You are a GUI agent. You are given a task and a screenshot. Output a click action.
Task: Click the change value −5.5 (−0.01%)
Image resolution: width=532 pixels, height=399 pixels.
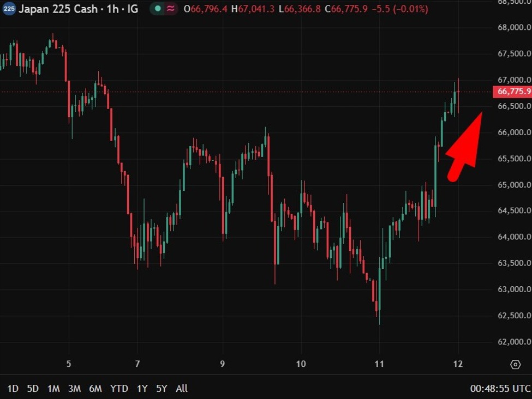[x=400, y=9]
